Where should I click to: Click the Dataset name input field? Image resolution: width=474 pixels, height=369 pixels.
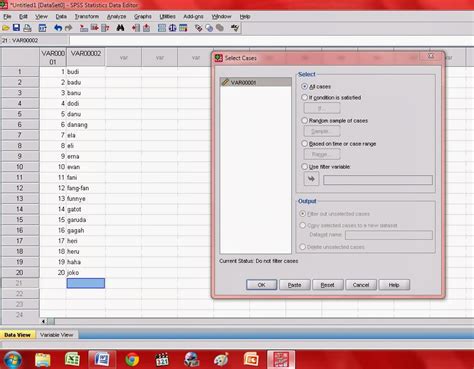pos(389,235)
